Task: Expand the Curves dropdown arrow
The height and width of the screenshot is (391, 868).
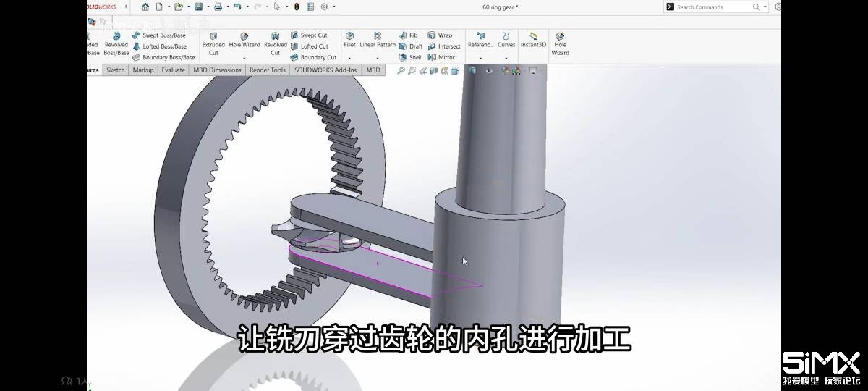Action: [506, 57]
